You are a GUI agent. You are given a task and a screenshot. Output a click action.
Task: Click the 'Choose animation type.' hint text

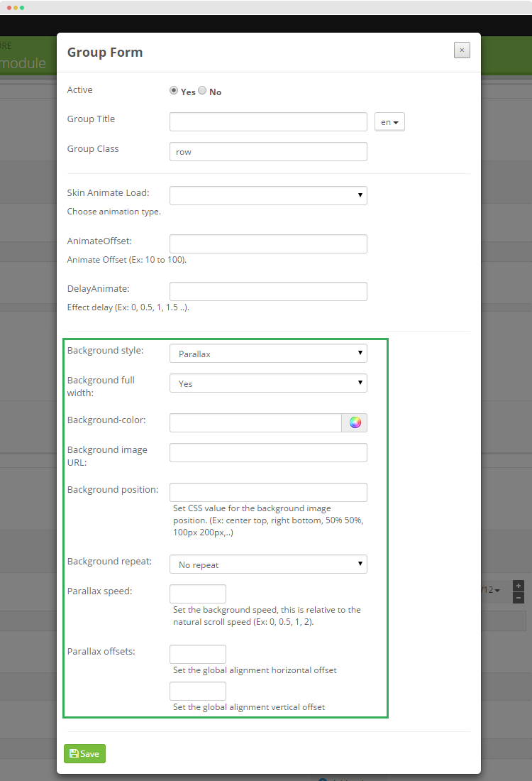point(114,212)
